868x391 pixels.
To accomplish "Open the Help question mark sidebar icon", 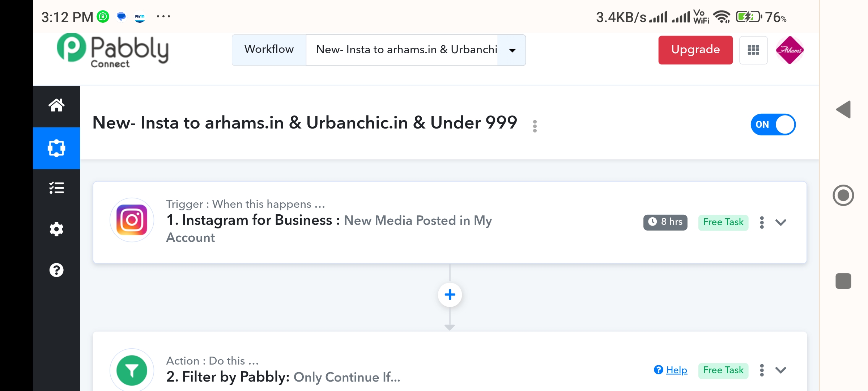I will pyautogui.click(x=56, y=270).
